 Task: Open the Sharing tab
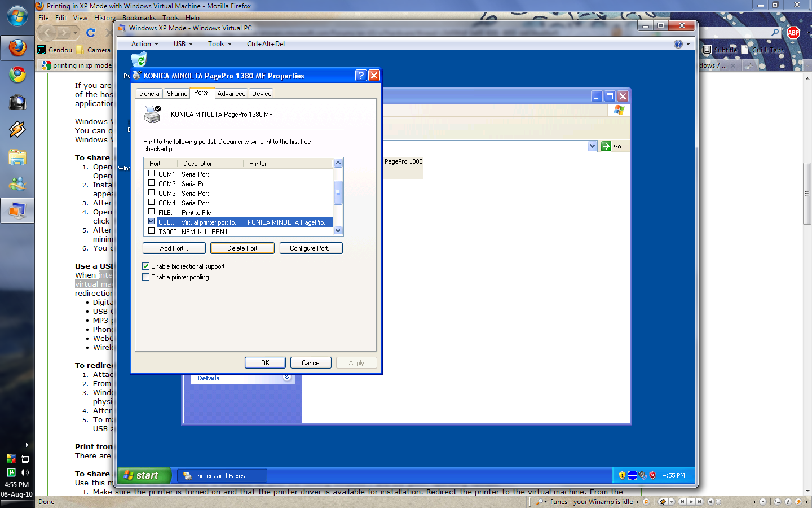click(x=177, y=94)
